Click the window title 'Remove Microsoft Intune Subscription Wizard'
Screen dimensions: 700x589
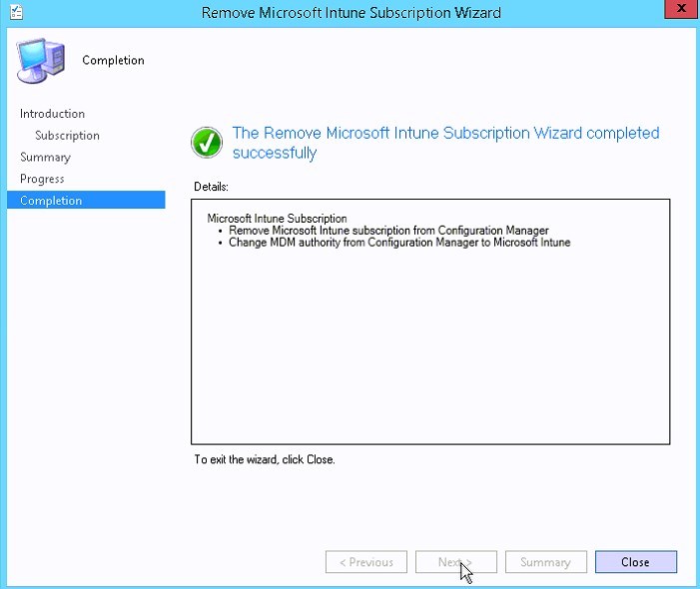click(350, 13)
